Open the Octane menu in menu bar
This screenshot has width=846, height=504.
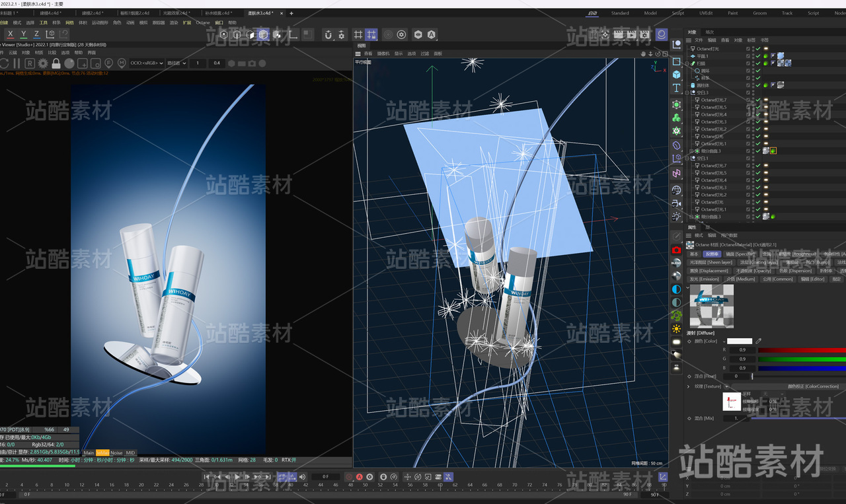click(x=203, y=22)
